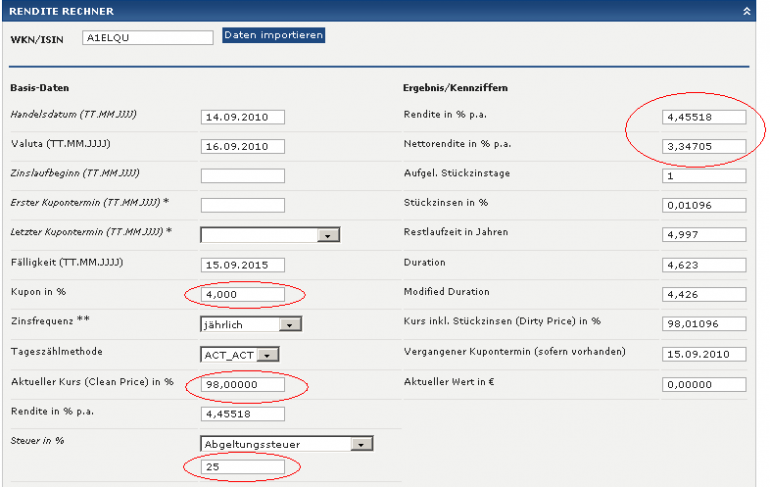Click the Duration value 4,623
Viewport: 770px width, 487px height.
click(704, 265)
